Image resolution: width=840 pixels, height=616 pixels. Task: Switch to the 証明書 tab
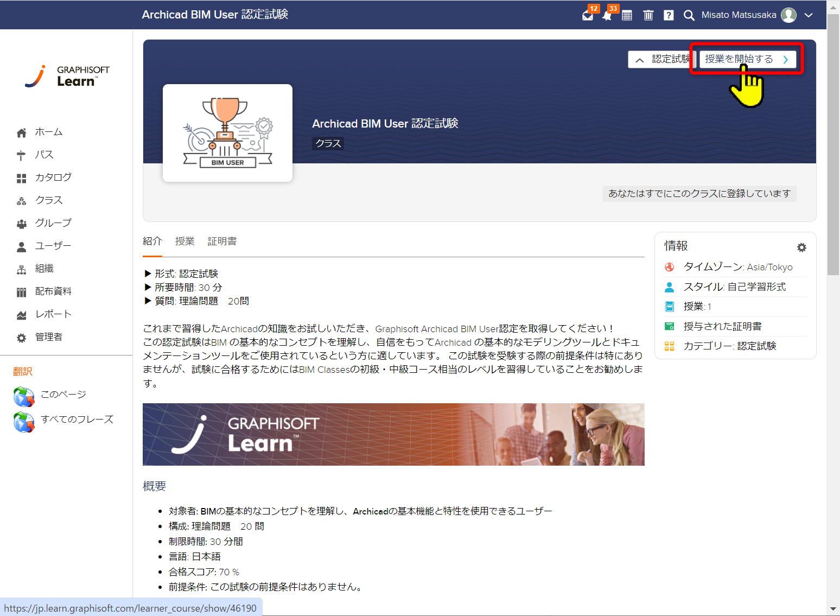[222, 242]
